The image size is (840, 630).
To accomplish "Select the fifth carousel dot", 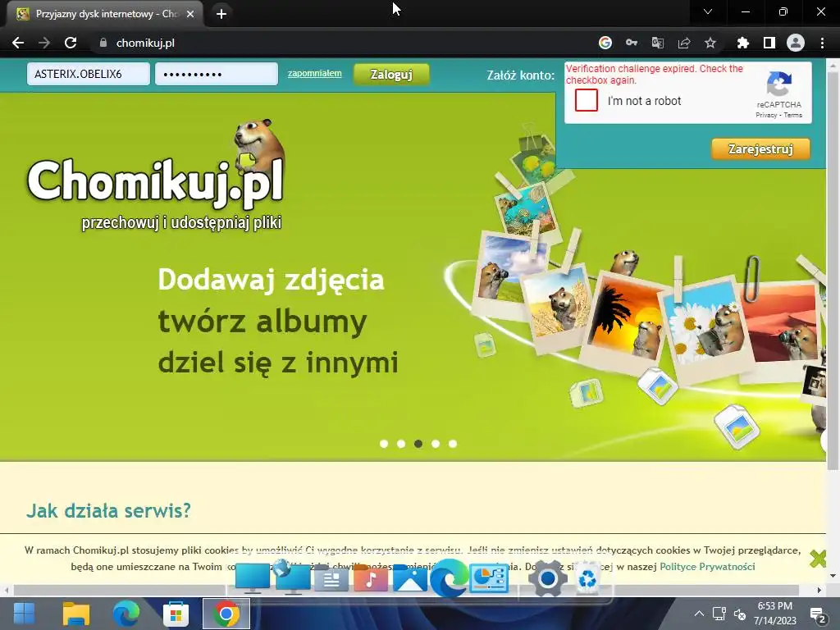I will tap(453, 444).
